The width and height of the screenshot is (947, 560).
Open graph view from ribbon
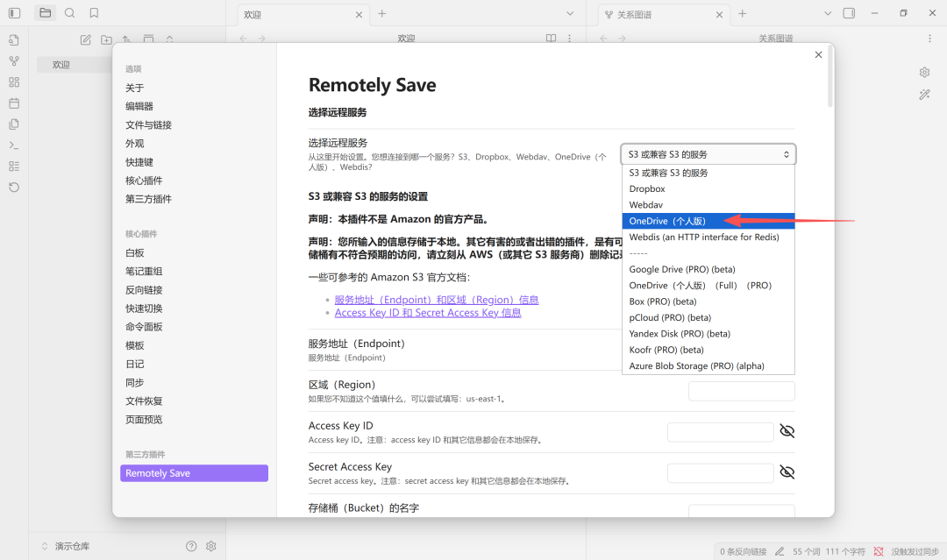[14, 61]
